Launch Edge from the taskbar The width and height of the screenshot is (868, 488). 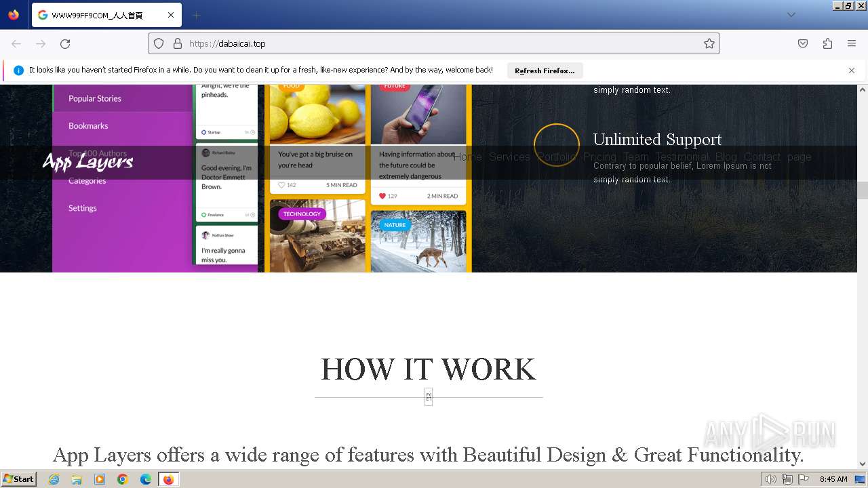coord(146,479)
